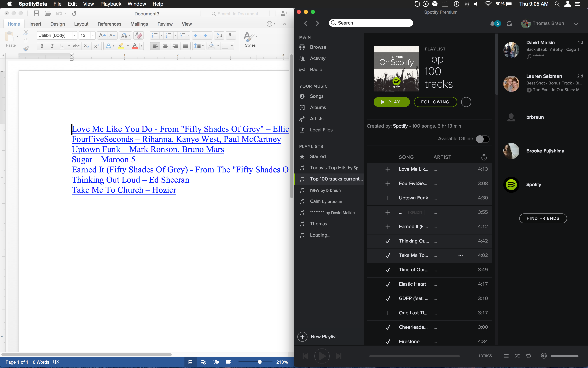Toggle the Available Offline switch
This screenshot has height=368, width=588.
pos(482,139)
